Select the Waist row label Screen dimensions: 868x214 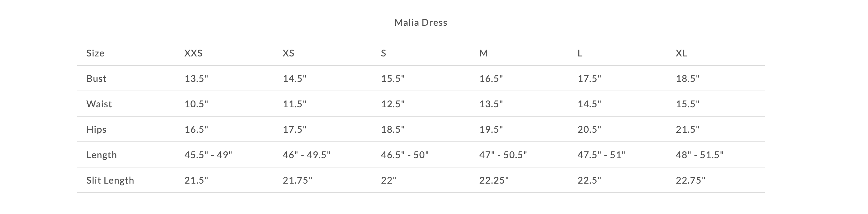click(99, 104)
